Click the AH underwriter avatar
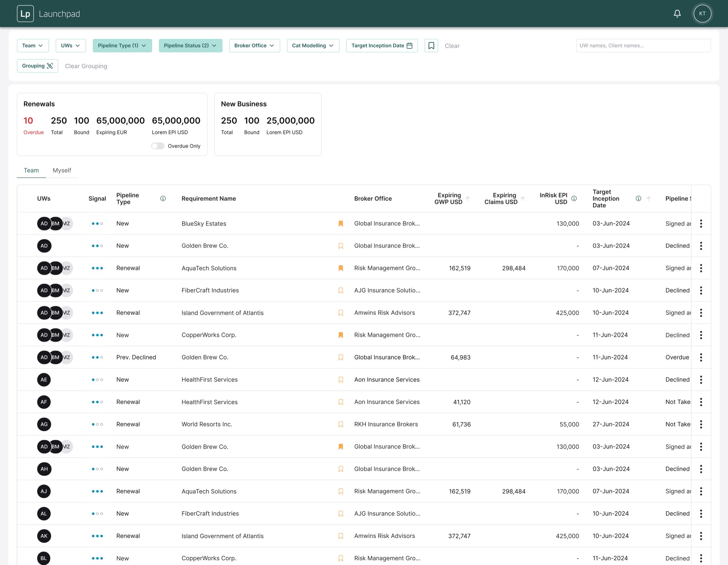Viewport: 728px width, 565px height. coord(44,469)
